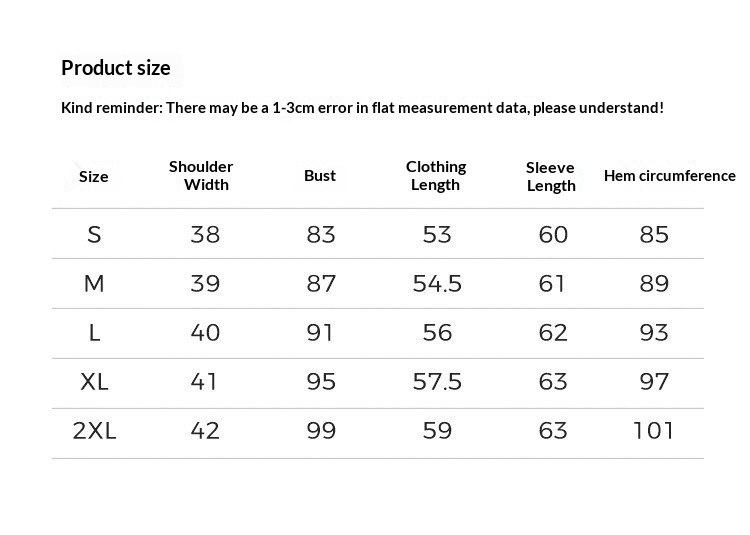The width and height of the screenshot is (750, 535).
Task: Select the "Hem circumference" column header
Action: tap(669, 176)
